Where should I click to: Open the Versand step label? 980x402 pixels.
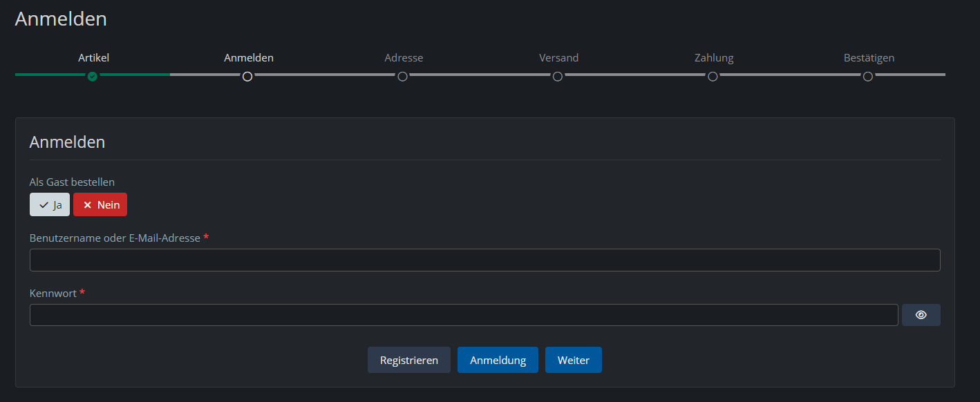pos(558,58)
